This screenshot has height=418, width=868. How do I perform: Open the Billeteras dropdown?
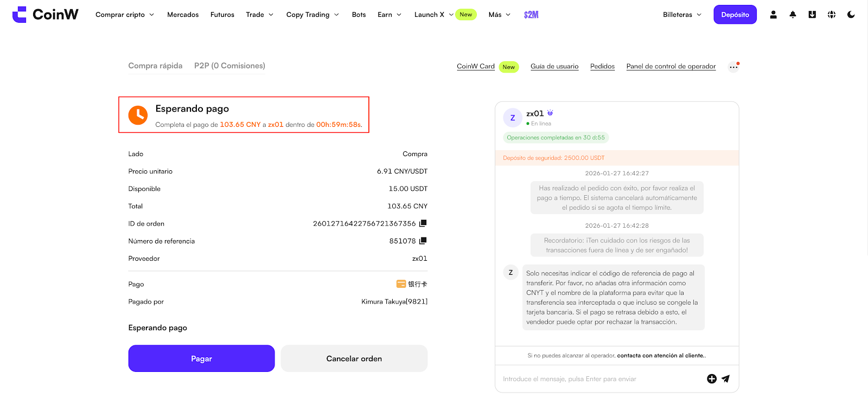(682, 15)
